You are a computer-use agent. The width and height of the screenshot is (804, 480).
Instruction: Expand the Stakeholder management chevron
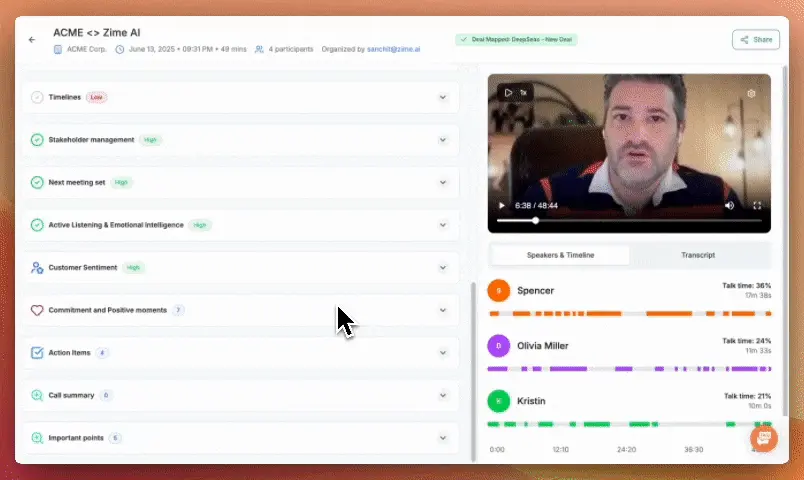click(443, 140)
